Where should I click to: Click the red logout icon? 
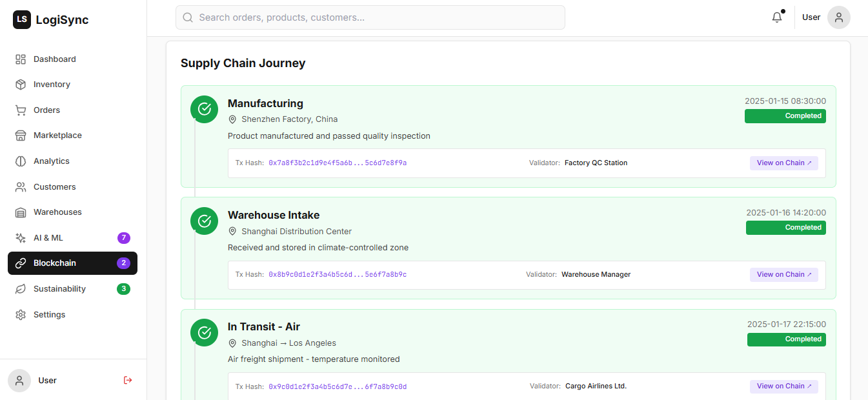coord(128,381)
